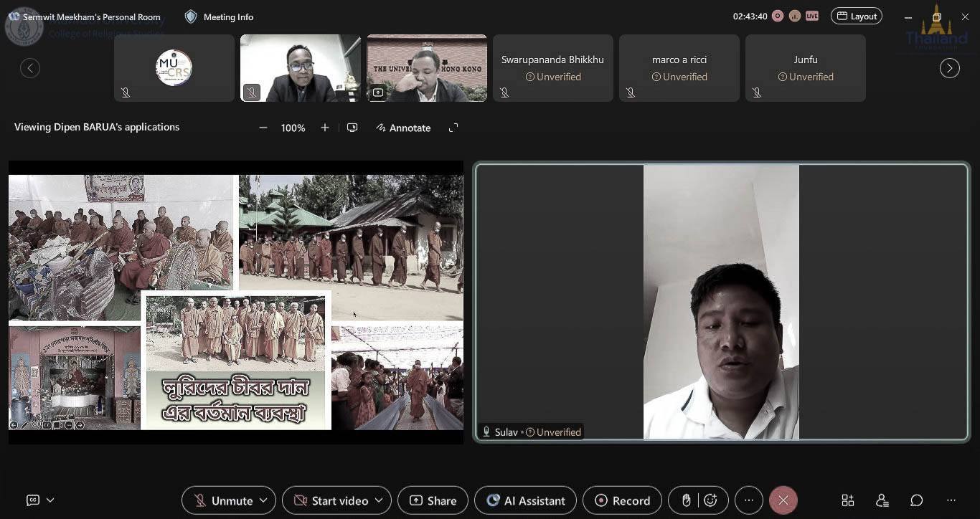Zoom in shared content with plus

pos(325,128)
